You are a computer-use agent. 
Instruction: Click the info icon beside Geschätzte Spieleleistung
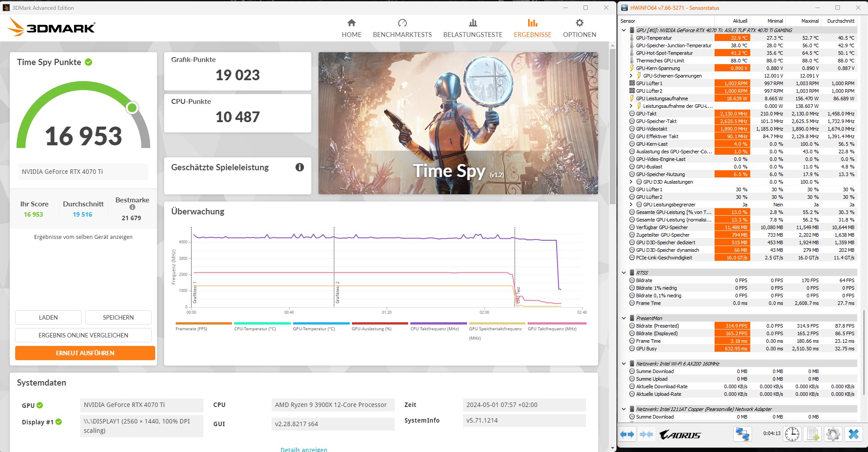tap(300, 167)
